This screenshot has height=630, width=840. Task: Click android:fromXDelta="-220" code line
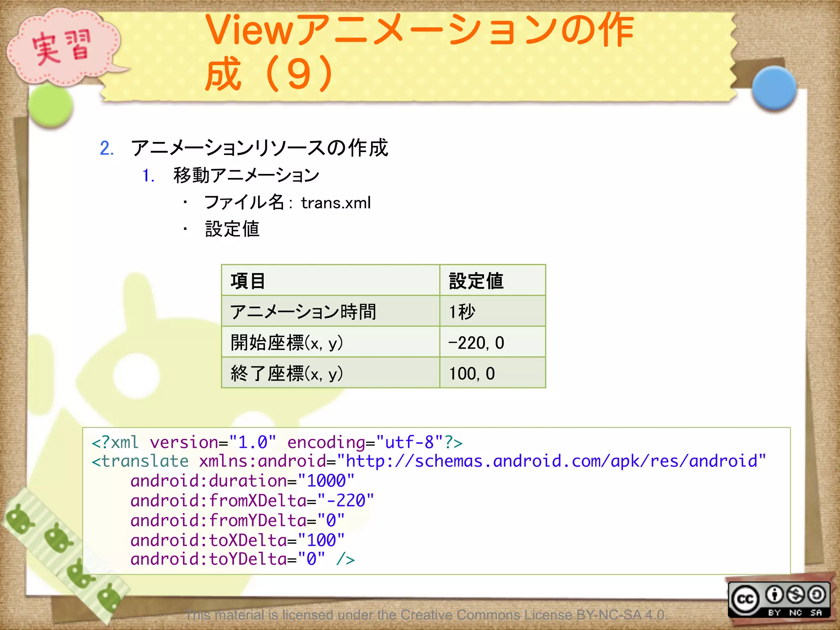pyautogui.click(x=252, y=501)
